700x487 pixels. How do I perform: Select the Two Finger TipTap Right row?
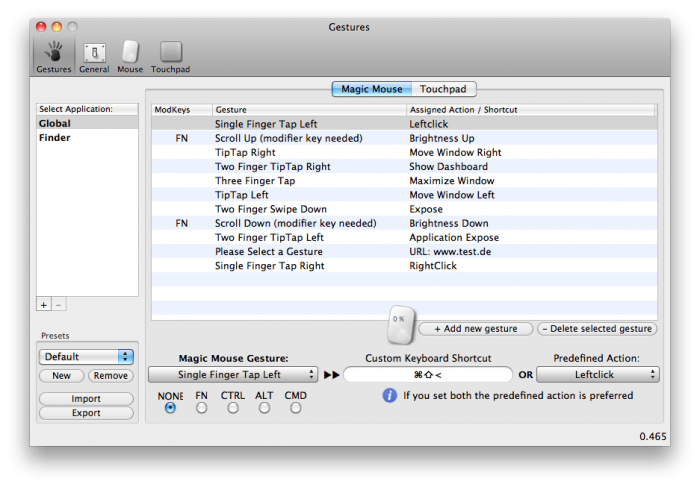(x=404, y=166)
